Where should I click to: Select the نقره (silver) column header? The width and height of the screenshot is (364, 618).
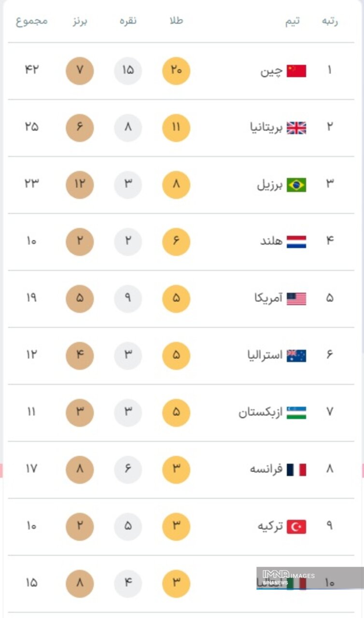(x=128, y=21)
